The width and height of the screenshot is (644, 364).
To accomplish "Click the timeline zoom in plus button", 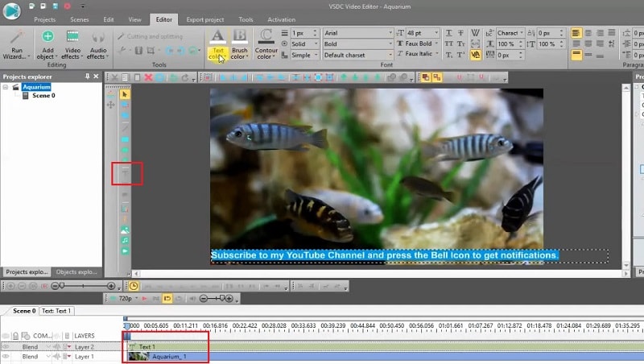I will pos(111,286).
